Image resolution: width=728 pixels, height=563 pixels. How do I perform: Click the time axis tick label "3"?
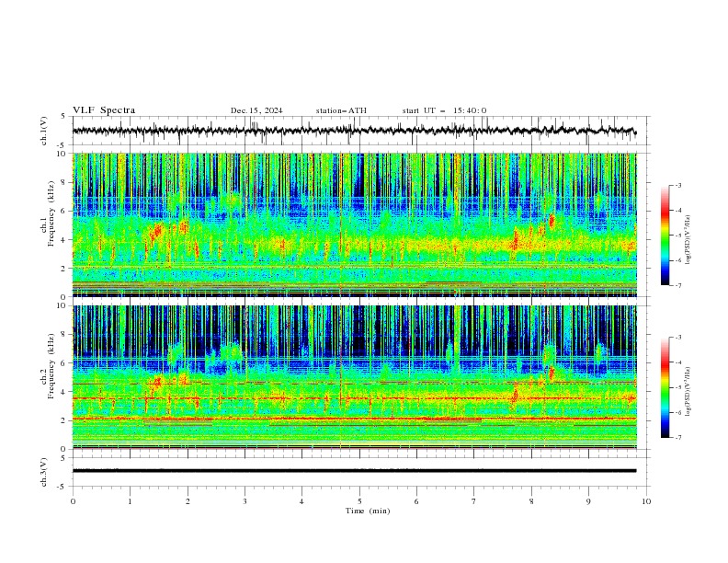(x=245, y=501)
